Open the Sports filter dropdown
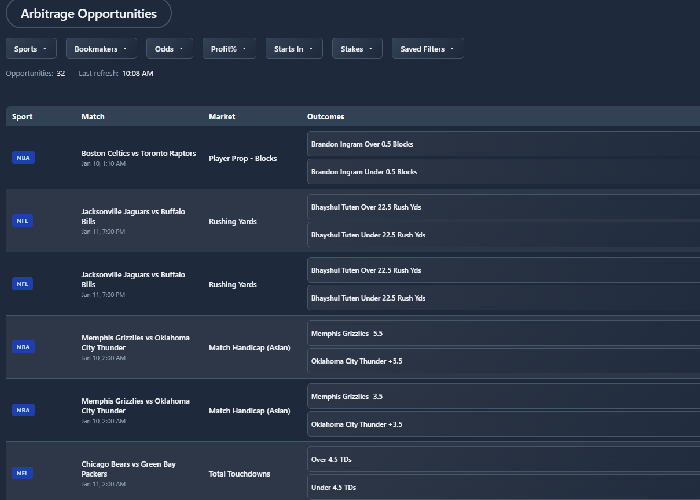The image size is (700, 500). click(31, 49)
